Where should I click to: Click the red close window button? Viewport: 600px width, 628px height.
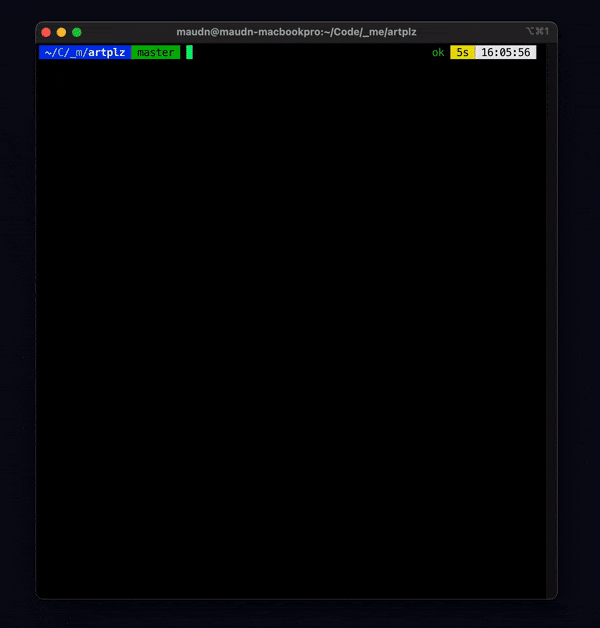point(45,32)
